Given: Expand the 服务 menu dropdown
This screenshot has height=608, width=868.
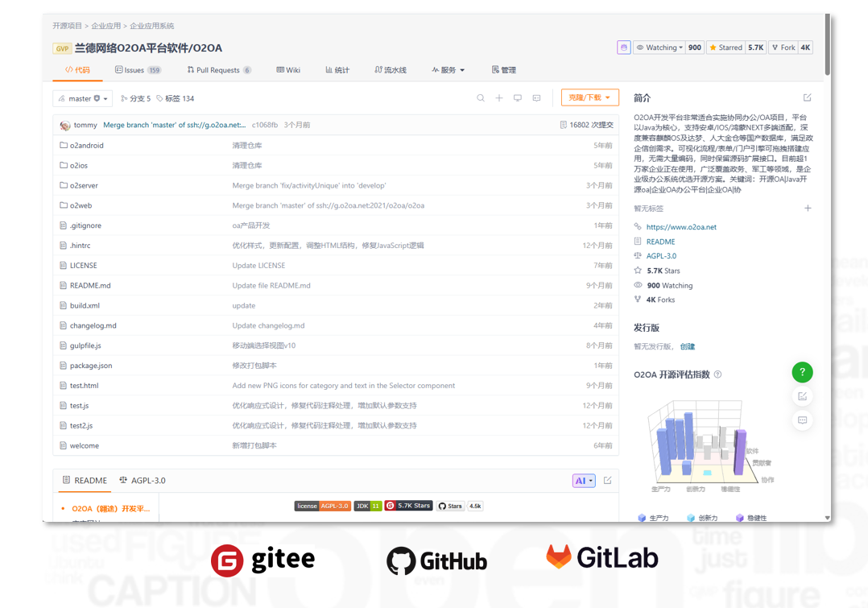Looking at the screenshot, I should tap(448, 70).
